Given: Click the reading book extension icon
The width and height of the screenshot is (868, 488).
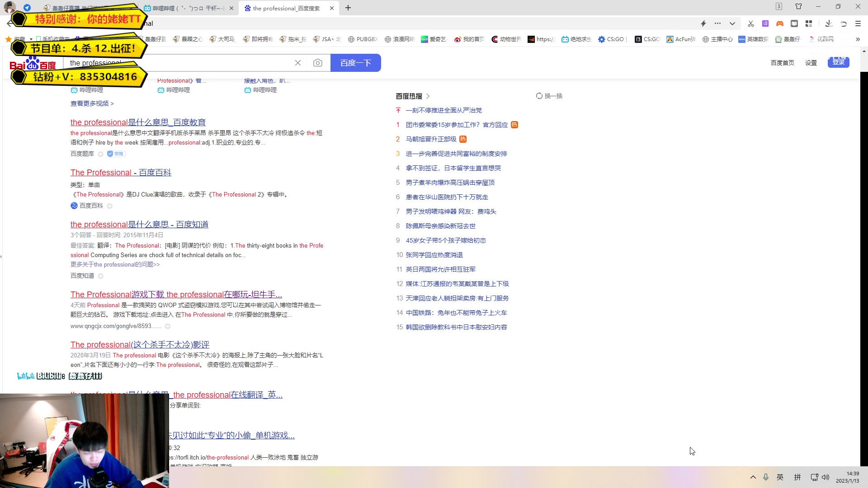Looking at the screenshot, I should tap(794, 23).
